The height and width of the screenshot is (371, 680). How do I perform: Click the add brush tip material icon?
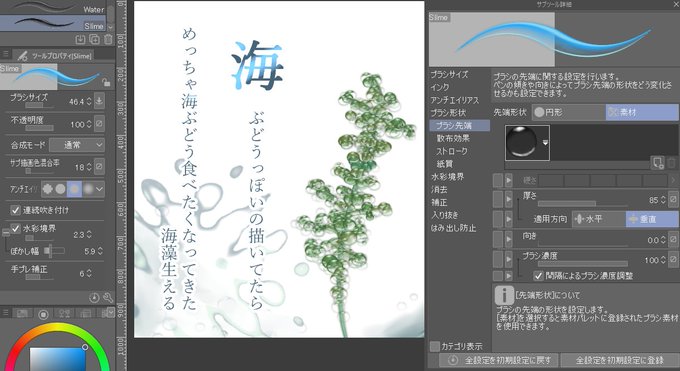pyautogui.click(x=657, y=163)
